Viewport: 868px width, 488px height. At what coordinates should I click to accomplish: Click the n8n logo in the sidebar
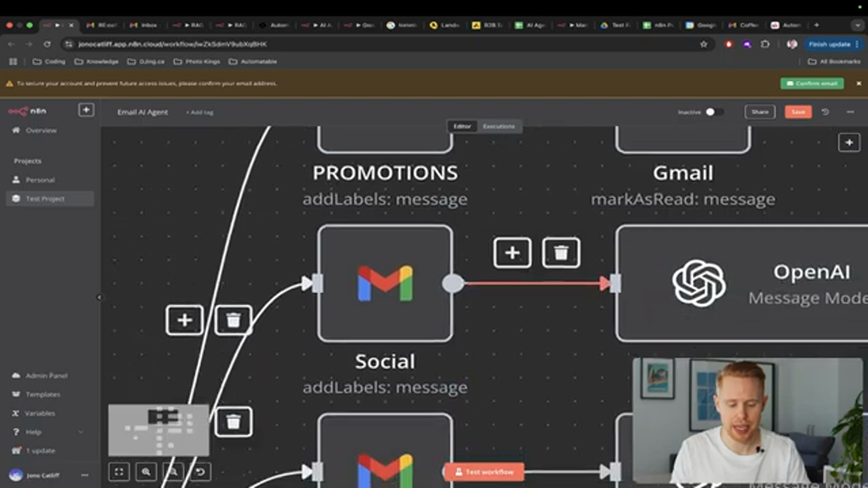[28, 110]
